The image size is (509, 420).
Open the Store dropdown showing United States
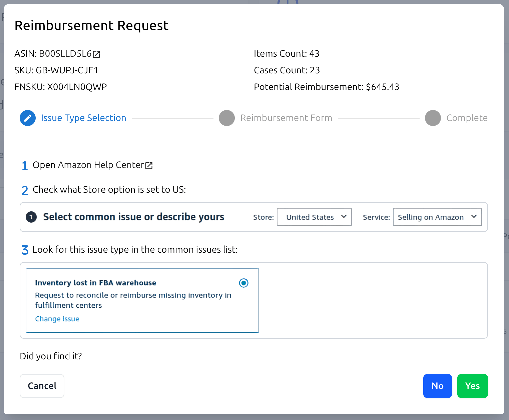point(314,217)
